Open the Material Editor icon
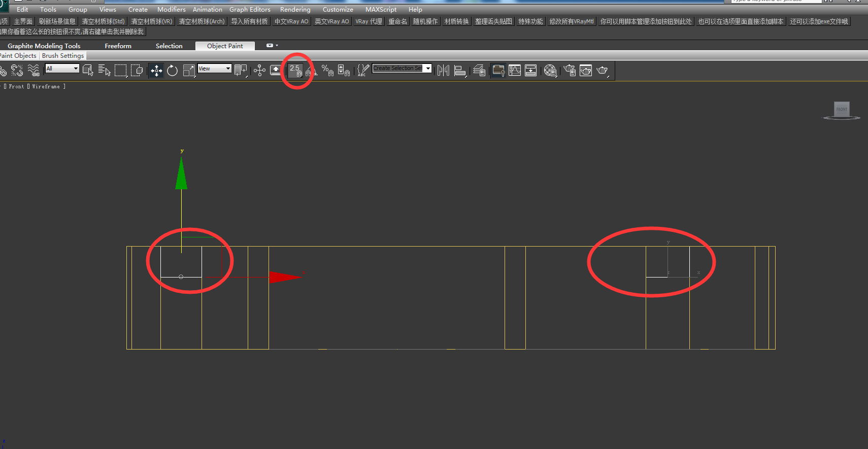Viewport: 868px width, 449px height. coord(550,71)
